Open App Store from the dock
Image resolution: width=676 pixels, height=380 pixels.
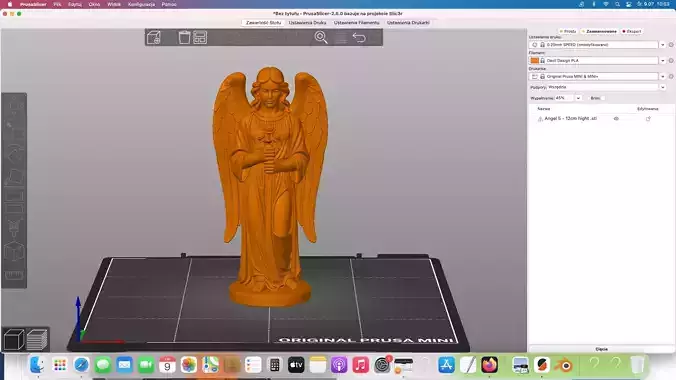(x=446, y=365)
